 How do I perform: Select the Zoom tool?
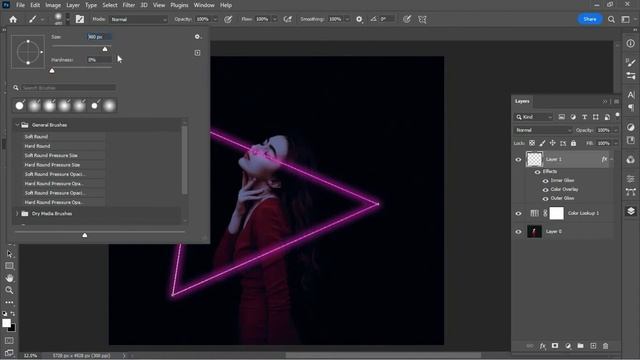[x=9, y=290]
